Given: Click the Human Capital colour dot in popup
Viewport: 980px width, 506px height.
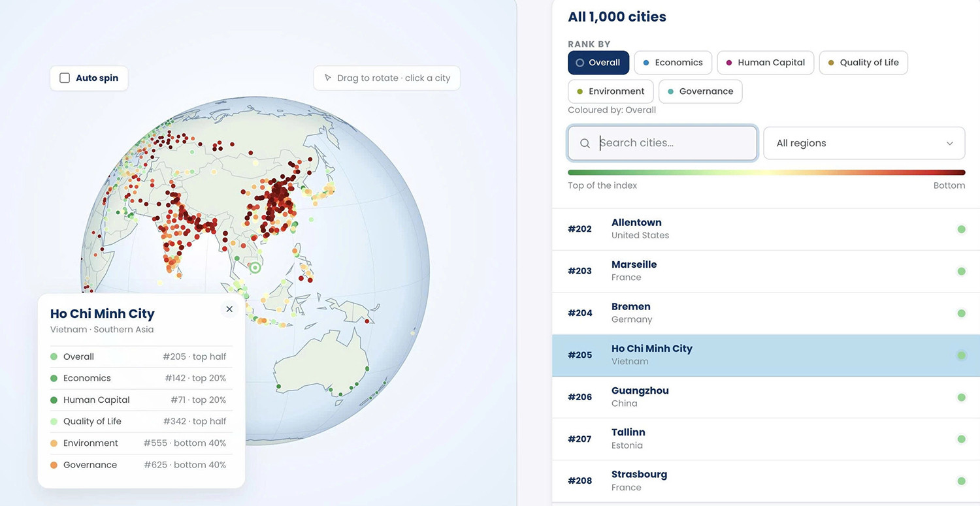Looking at the screenshot, I should [54, 400].
